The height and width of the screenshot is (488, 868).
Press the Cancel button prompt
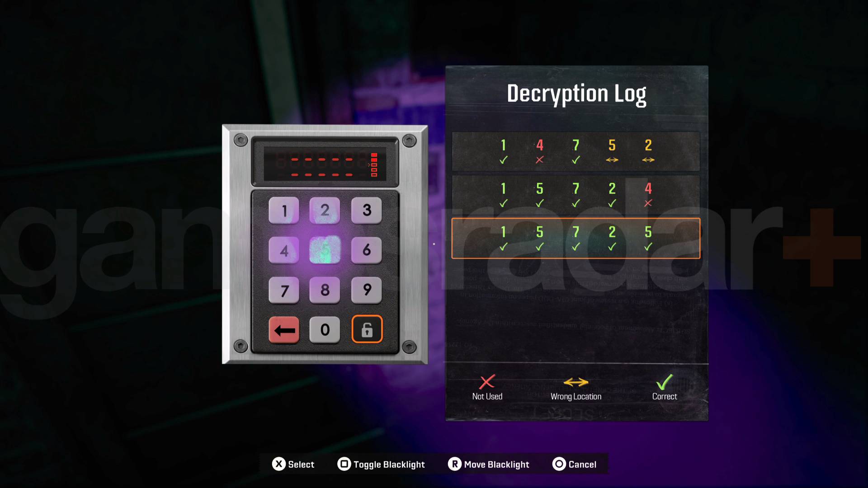tap(574, 464)
